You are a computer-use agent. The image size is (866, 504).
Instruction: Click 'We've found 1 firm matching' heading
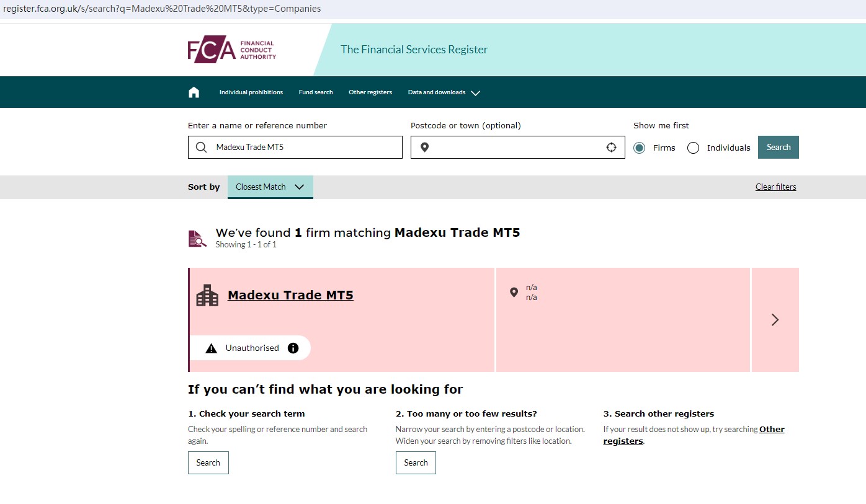coord(368,233)
